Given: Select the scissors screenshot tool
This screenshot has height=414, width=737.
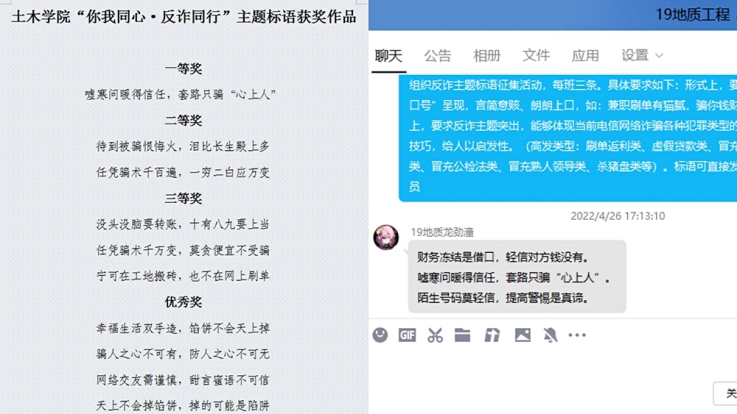Looking at the screenshot, I should point(435,335).
